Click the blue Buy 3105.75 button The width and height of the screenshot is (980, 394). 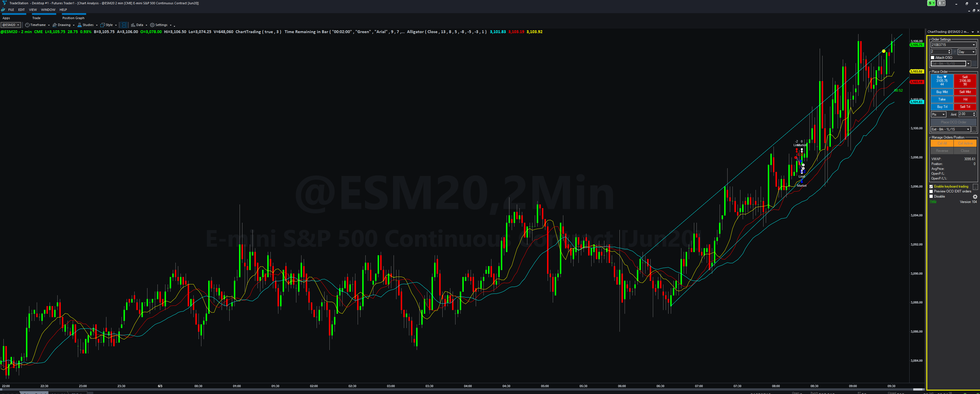942,81
